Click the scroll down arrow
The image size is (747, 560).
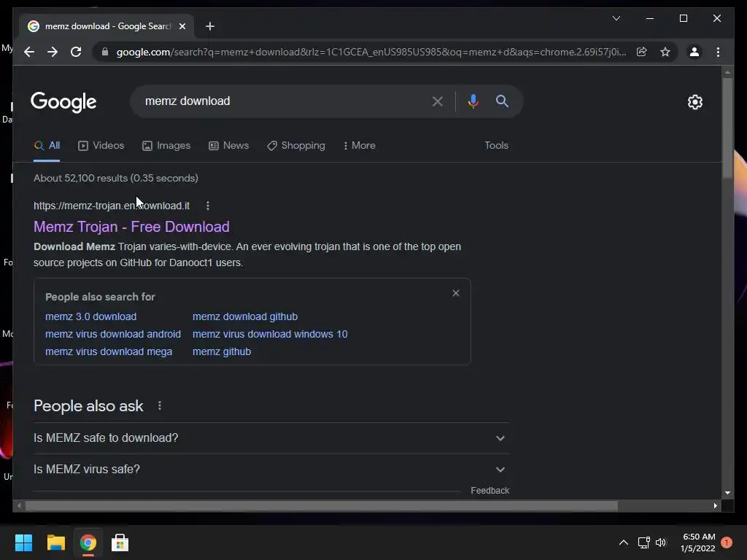tap(727, 493)
